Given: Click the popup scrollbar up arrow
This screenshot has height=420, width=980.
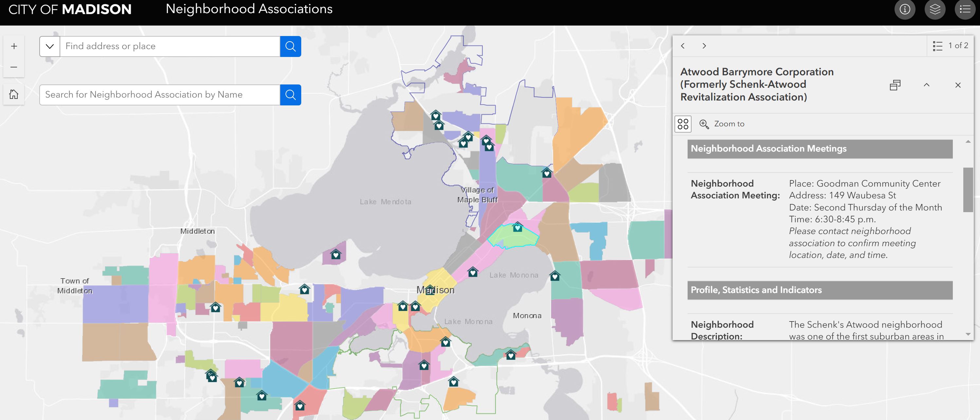Looking at the screenshot, I should click(x=968, y=141).
